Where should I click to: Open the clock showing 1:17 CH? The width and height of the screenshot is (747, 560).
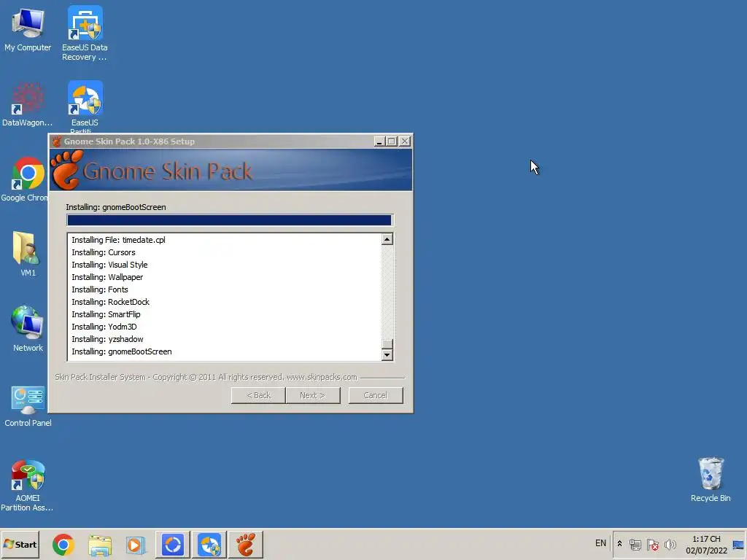[x=706, y=544]
